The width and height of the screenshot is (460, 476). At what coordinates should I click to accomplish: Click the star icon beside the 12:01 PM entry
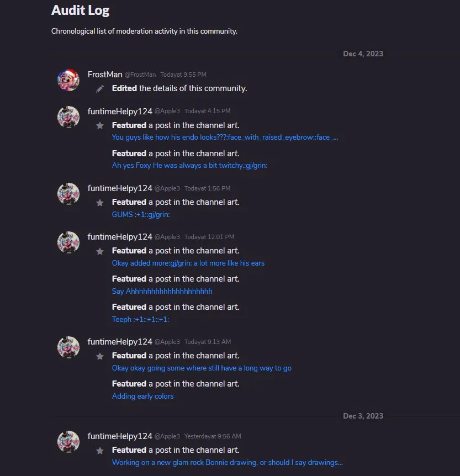(100, 251)
